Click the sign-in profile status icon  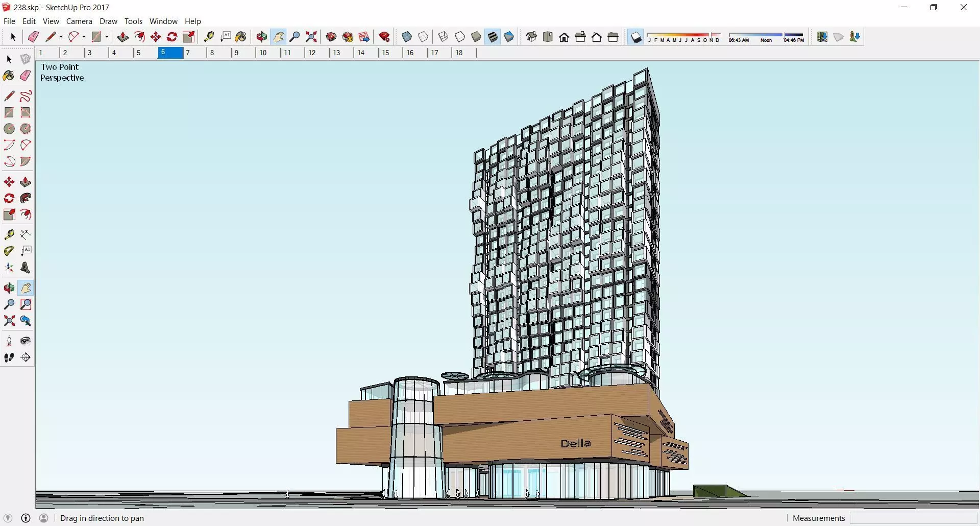[44, 518]
